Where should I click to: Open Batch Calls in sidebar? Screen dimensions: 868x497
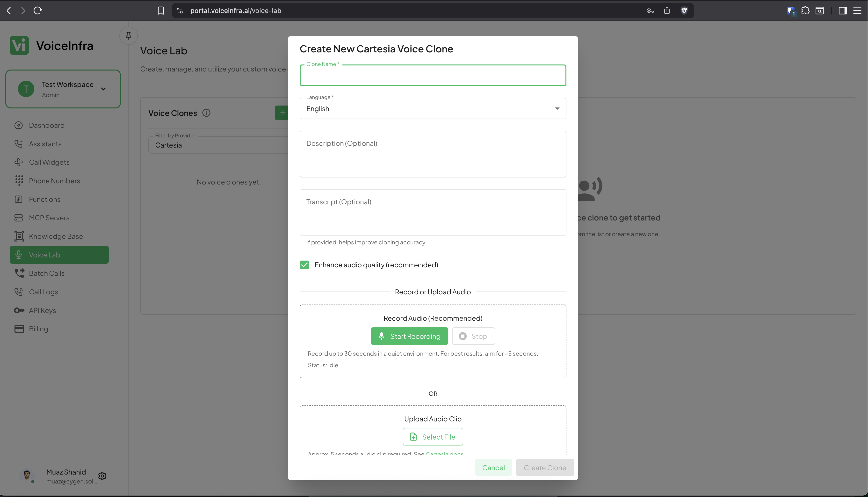click(59, 273)
